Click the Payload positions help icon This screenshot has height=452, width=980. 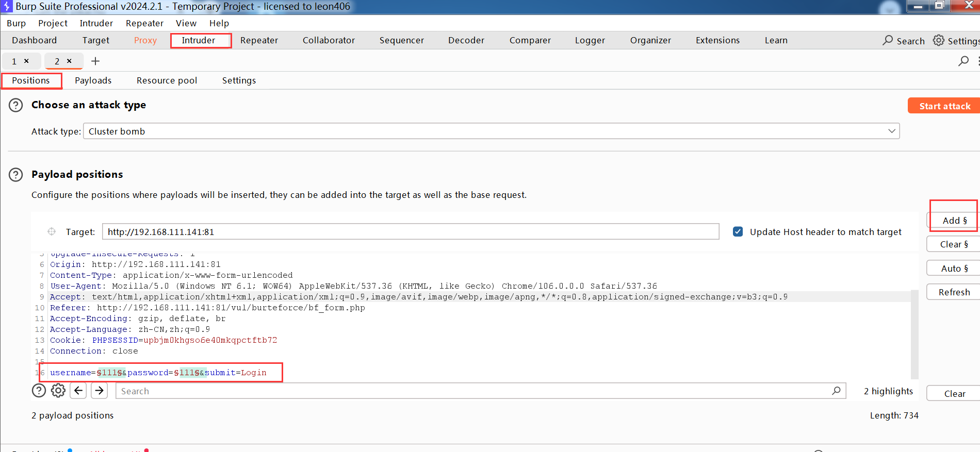(x=16, y=175)
